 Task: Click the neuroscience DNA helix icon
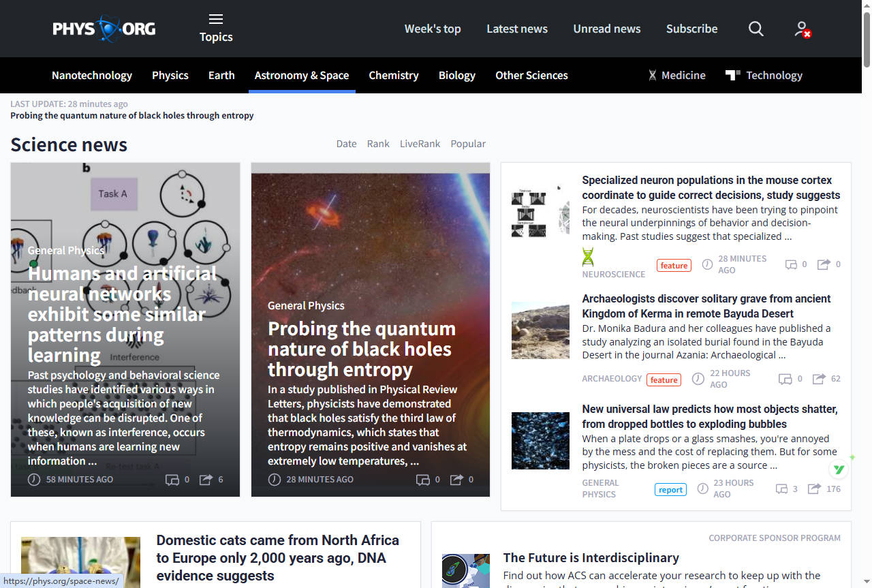pos(588,257)
